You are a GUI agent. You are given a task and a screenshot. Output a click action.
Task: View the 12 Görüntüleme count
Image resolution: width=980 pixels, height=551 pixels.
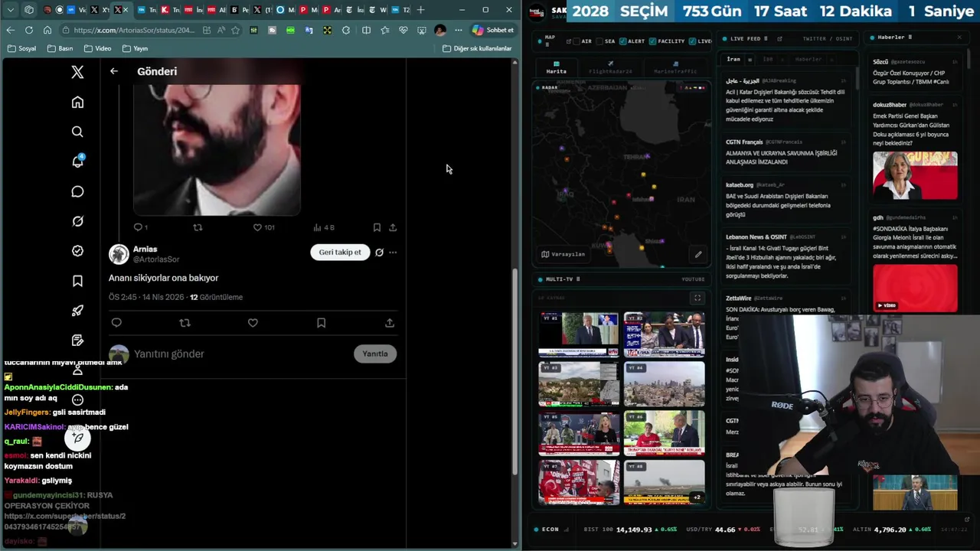pyautogui.click(x=216, y=297)
